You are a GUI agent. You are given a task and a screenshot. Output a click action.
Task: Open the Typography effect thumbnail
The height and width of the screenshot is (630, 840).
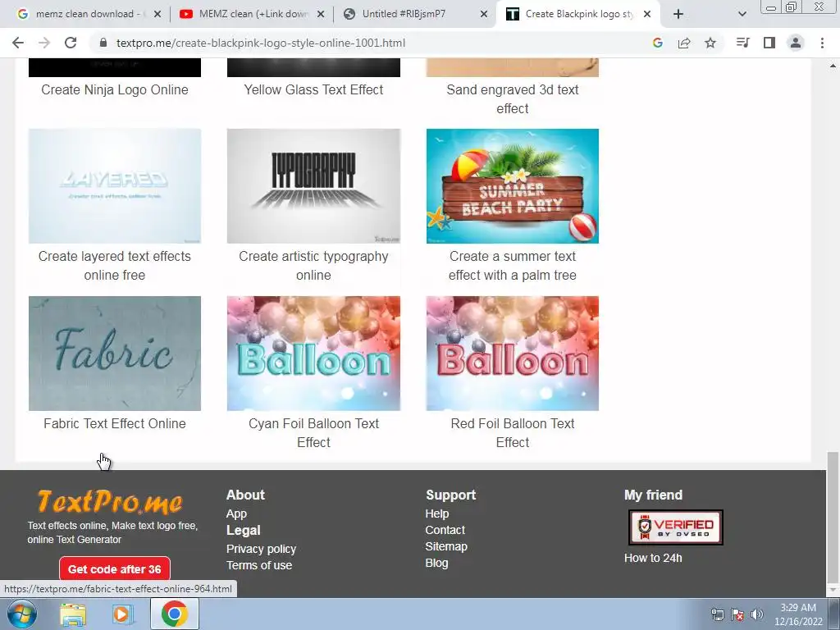click(x=313, y=186)
